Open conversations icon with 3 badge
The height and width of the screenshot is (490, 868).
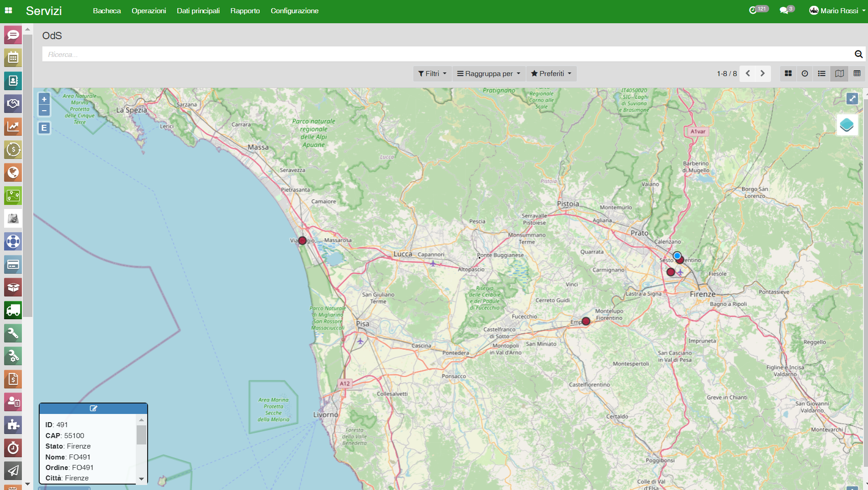click(787, 10)
